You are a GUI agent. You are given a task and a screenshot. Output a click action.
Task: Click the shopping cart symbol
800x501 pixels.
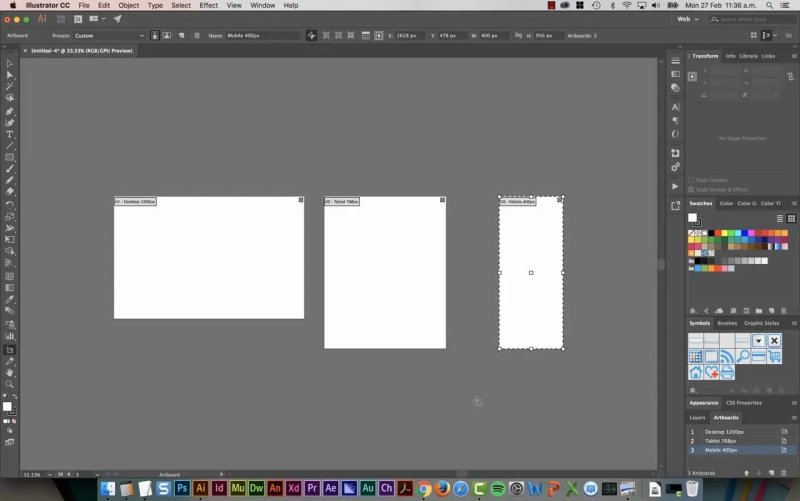[x=774, y=356]
